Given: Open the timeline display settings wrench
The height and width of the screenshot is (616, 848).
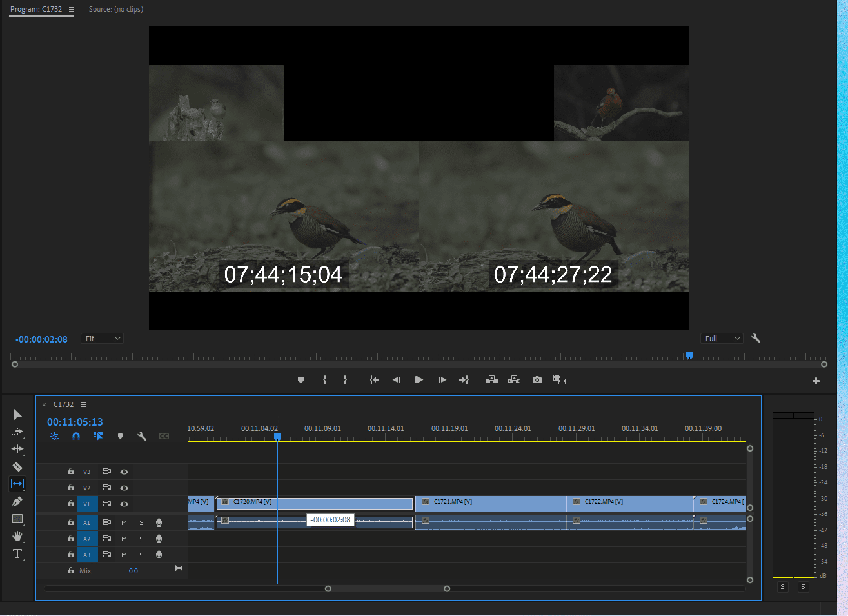Looking at the screenshot, I should click(x=141, y=436).
